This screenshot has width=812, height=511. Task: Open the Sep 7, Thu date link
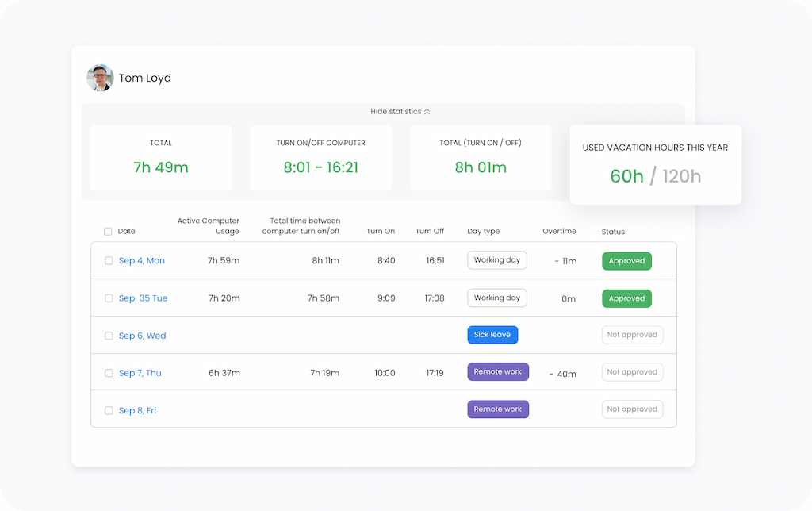coord(139,372)
